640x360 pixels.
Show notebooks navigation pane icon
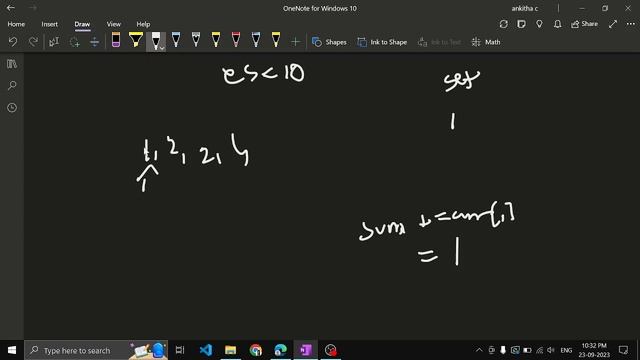point(12,64)
